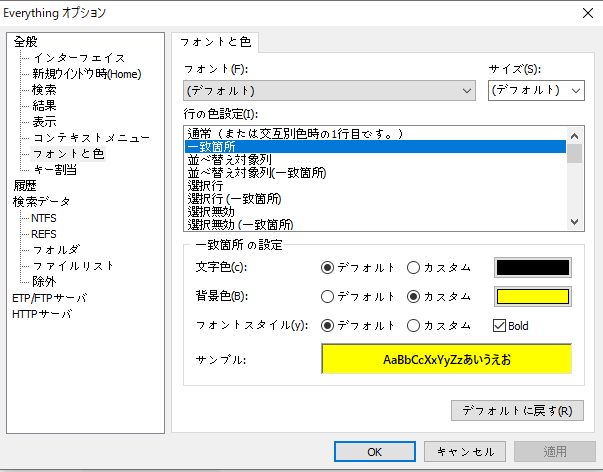Select 全般 in the options tree
603x472 pixels.
click(25, 42)
